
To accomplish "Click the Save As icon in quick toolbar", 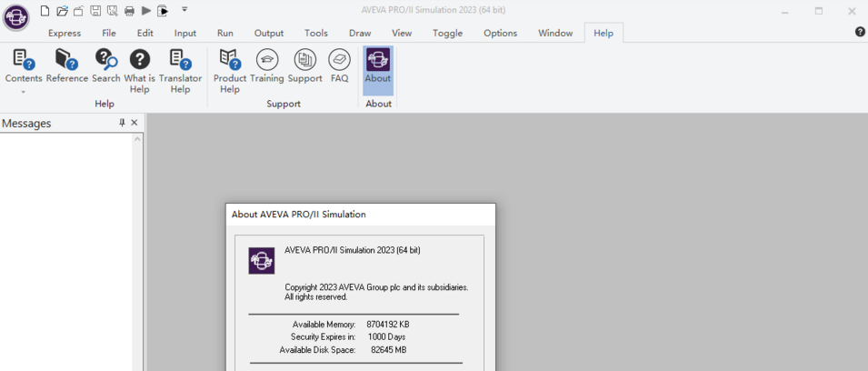I will point(112,10).
